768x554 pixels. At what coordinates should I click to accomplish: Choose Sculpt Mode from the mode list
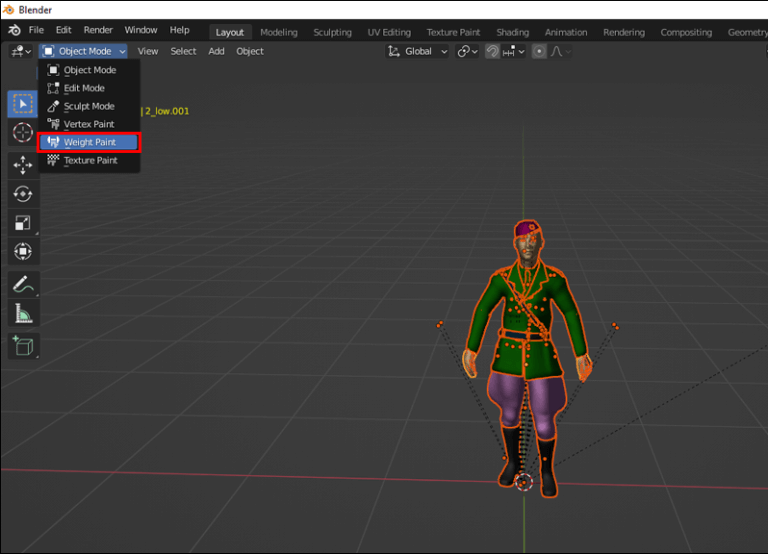(89, 106)
